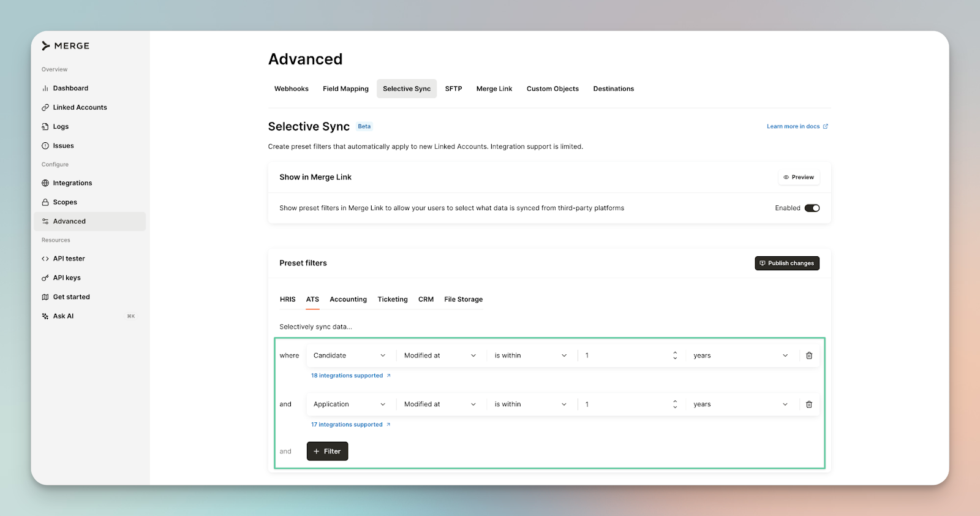The width and height of the screenshot is (980, 516).
Task: Open Linked Accounts in sidebar
Action: (90, 107)
